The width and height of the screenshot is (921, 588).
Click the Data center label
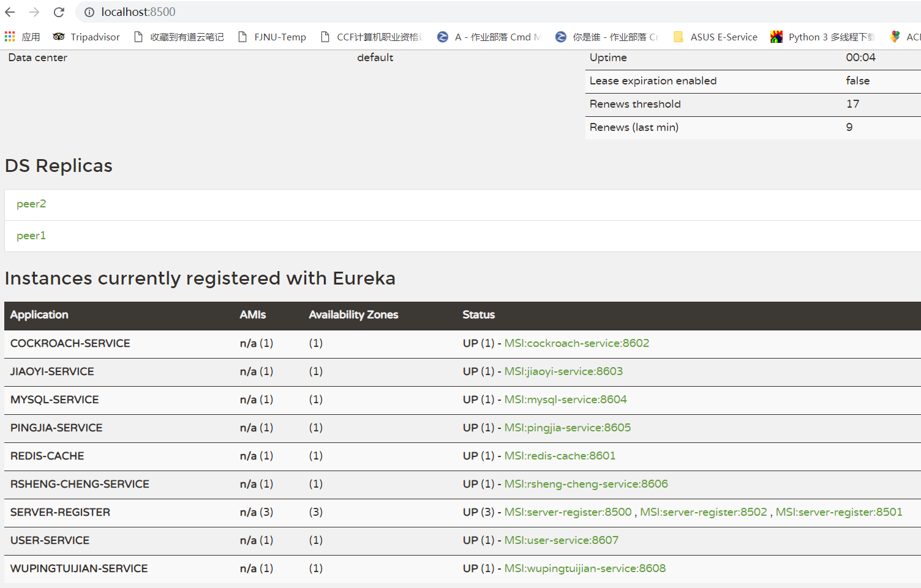point(38,58)
